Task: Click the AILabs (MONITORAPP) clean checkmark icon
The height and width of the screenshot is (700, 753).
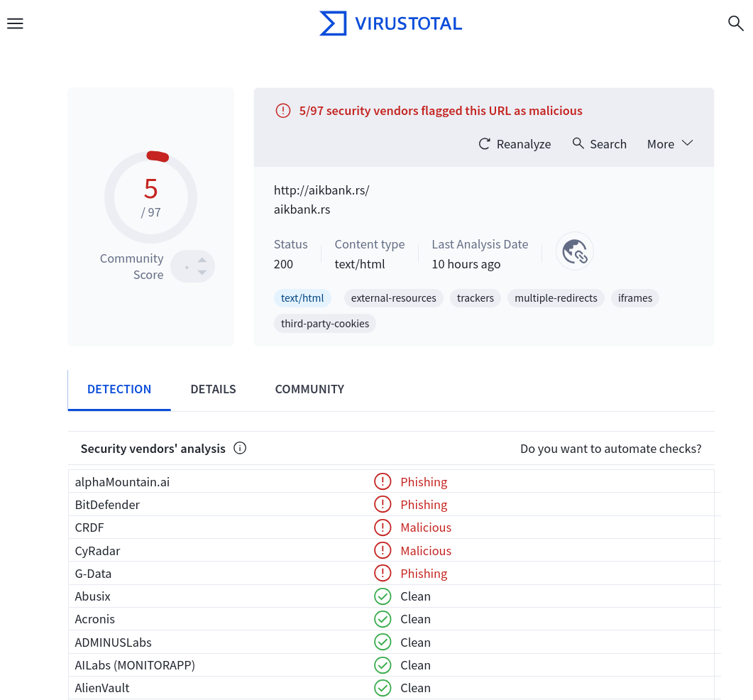Action: tap(383, 665)
